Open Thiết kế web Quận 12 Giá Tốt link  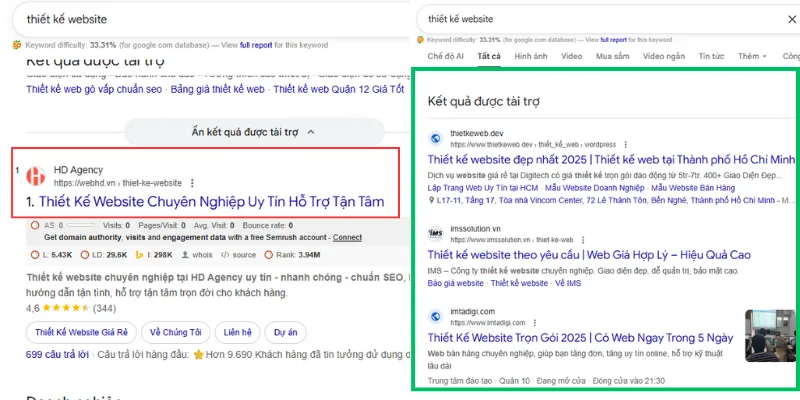(339, 89)
